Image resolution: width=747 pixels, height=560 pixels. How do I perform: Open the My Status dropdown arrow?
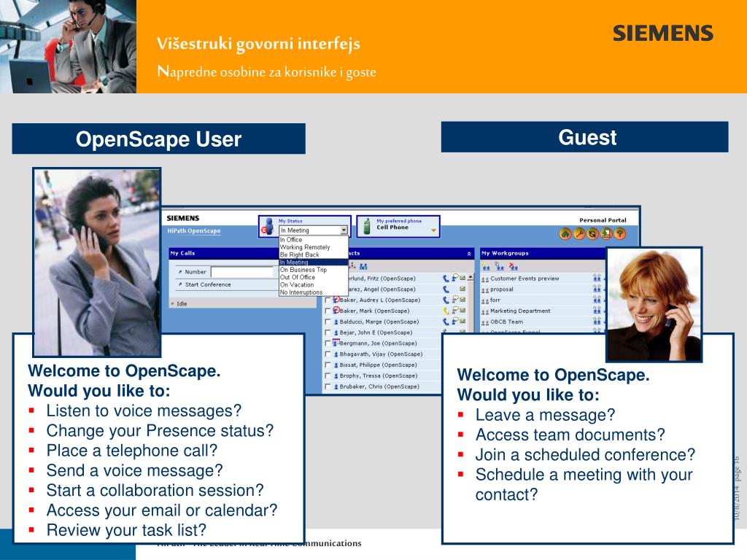pyautogui.click(x=344, y=230)
